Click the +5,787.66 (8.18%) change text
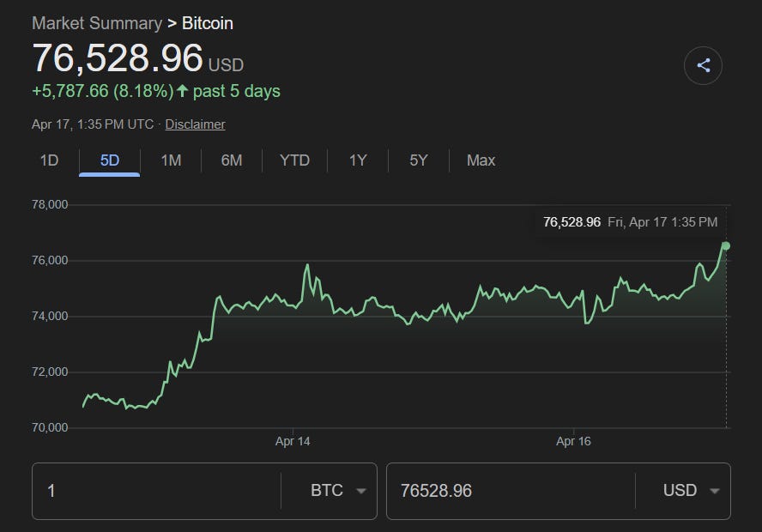The width and height of the screenshot is (762, 532). (102, 91)
